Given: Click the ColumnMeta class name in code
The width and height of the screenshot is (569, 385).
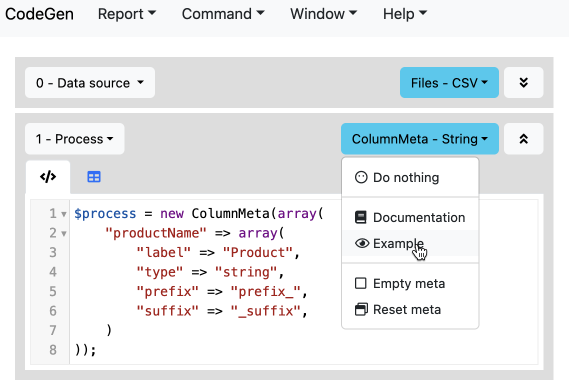Looking at the screenshot, I should [x=230, y=214].
